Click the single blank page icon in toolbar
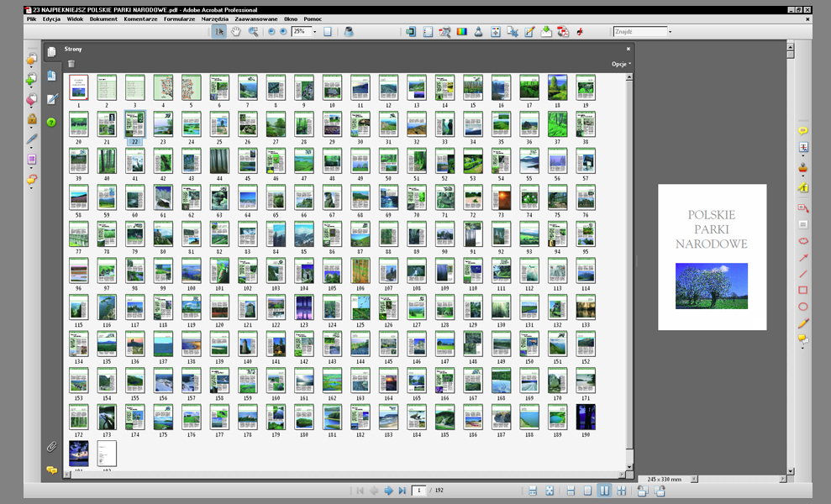The image size is (831, 504). (328, 32)
